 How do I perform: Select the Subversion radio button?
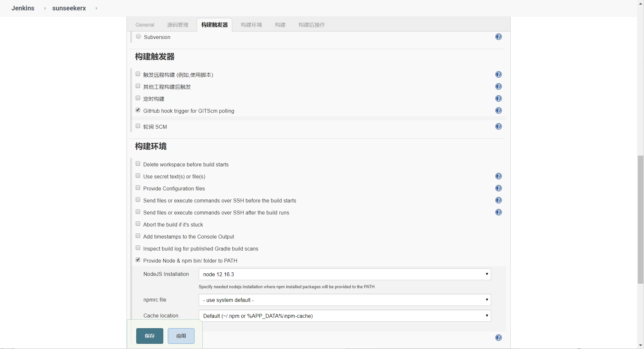[139, 36]
